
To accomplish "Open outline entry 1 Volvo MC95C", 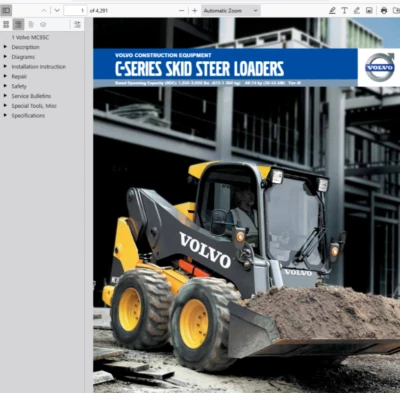I will 30,37.
